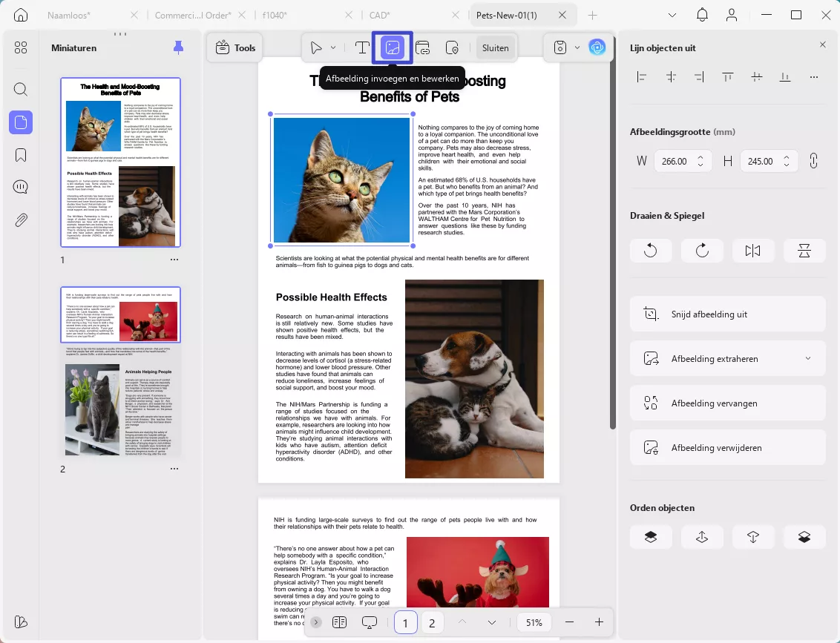
Task: Open notifications bell icon
Action: tap(702, 15)
